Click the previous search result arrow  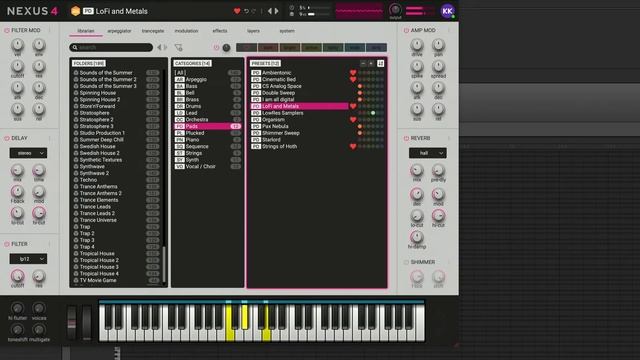point(159,47)
